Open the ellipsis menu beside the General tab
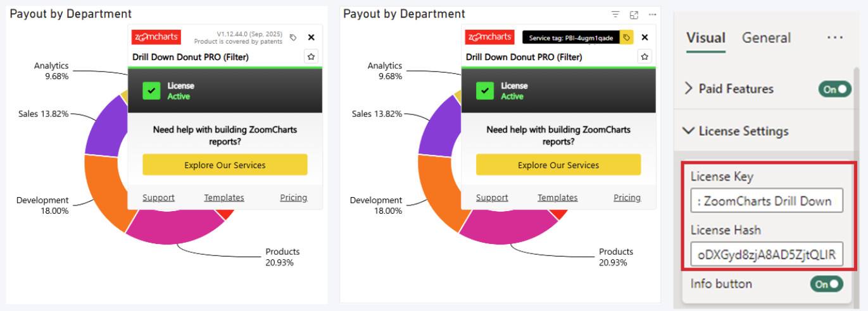This screenshot has width=868, height=311. click(x=834, y=38)
